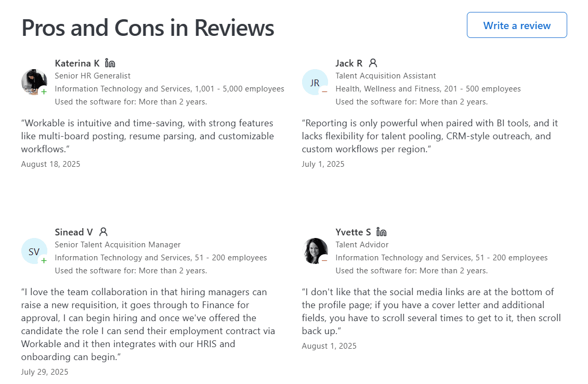Click Katerina's review about multi-board posting
Viewport: 588px width, 384px height.
pos(148,136)
